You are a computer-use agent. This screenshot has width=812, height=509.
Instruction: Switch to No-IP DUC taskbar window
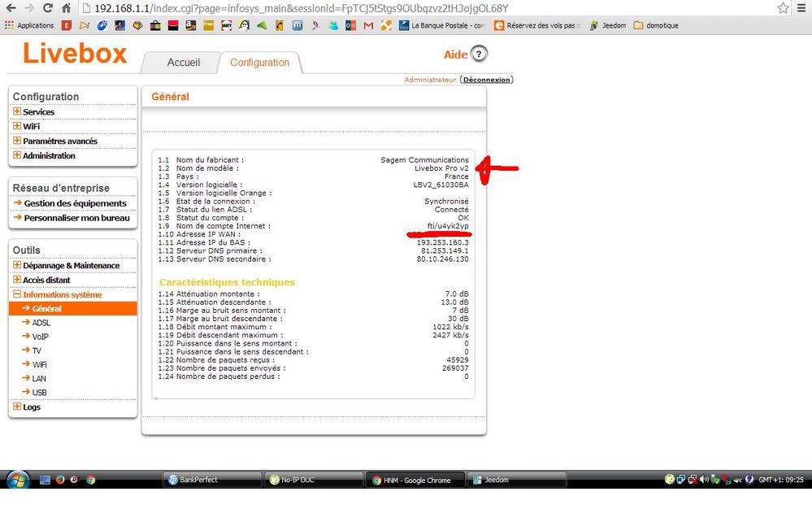click(314, 480)
